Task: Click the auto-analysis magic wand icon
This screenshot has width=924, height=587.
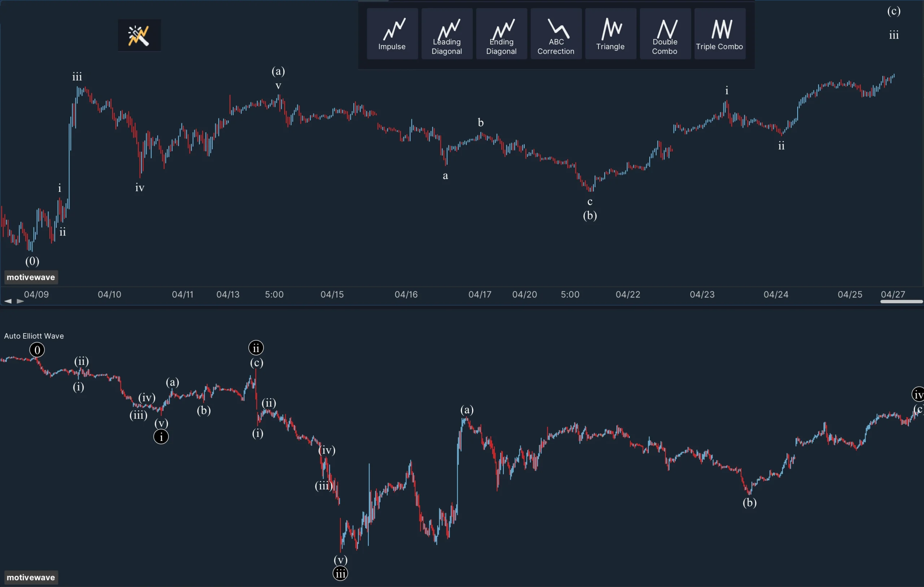Action: (x=139, y=35)
